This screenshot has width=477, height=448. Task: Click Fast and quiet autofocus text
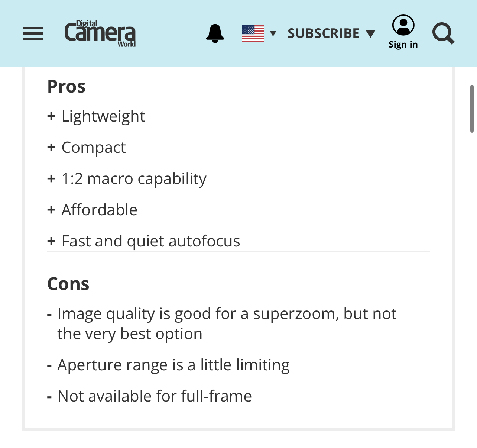tap(151, 241)
